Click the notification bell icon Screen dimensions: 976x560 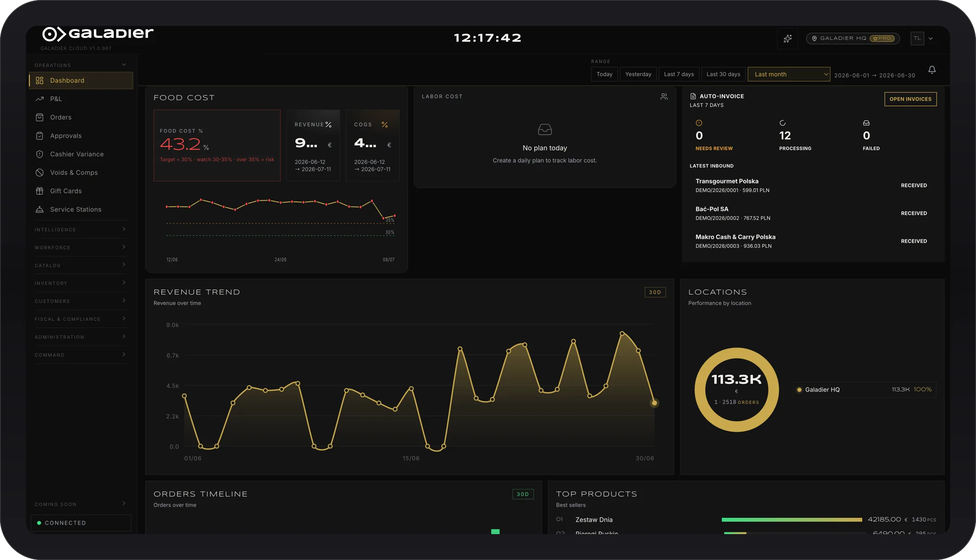932,70
